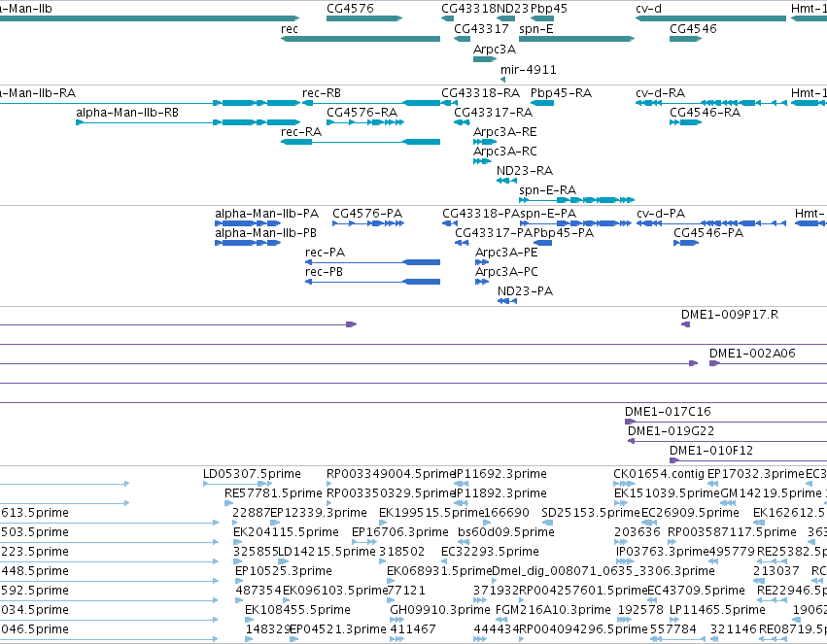Click the spn-E-RA transcript label
Viewport: 827px width, 644px height.
[x=547, y=190]
